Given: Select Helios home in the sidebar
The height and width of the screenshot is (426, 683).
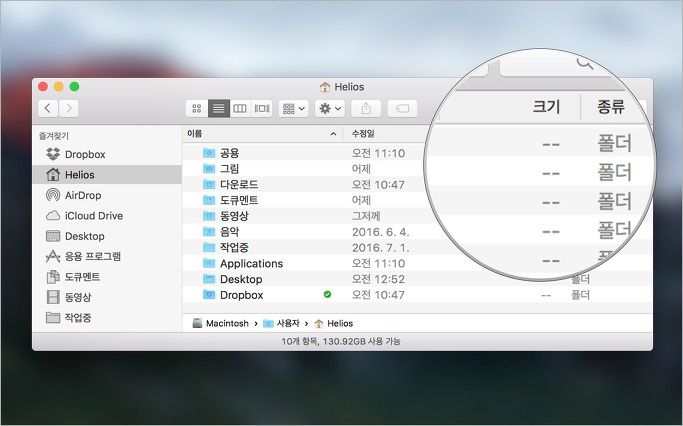Looking at the screenshot, I should coord(107,175).
